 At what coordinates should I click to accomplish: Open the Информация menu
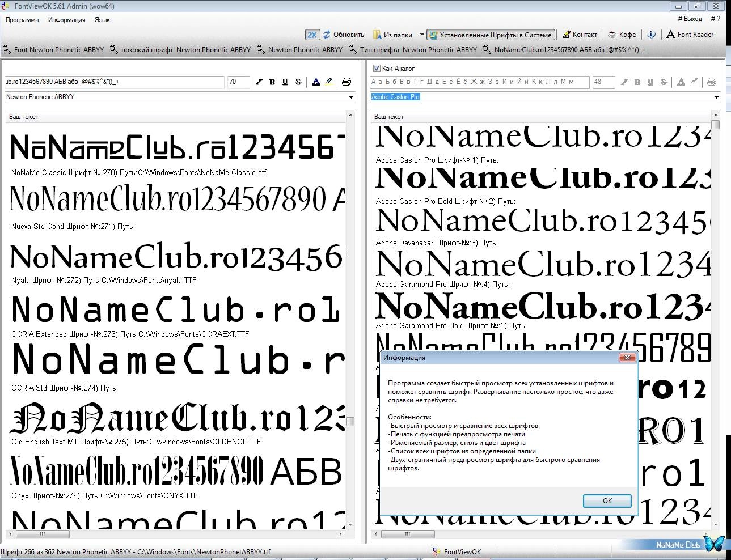tap(66, 20)
